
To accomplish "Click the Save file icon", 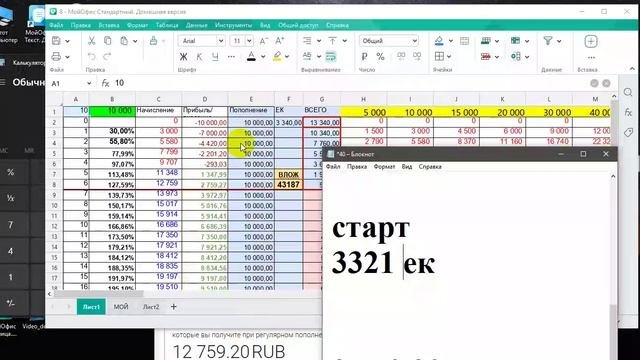I will click(x=56, y=41).
